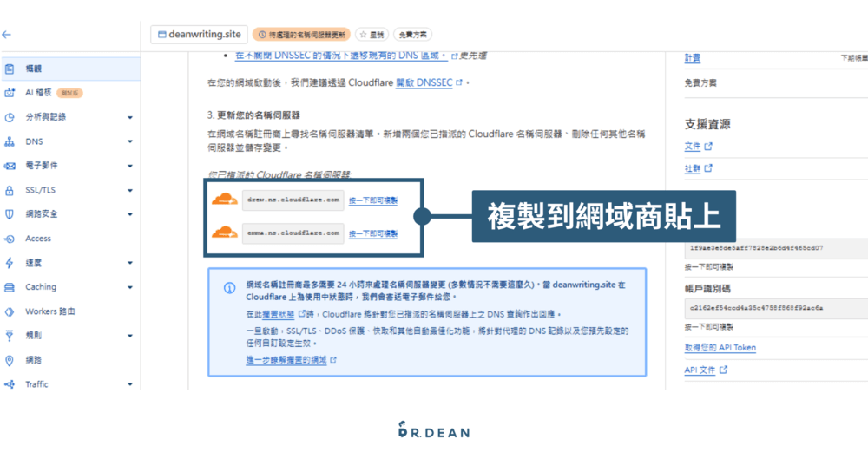This screenshot has height=452, width=868.
Task: Click the external link icon beside 社群
Action: (708, 167)
